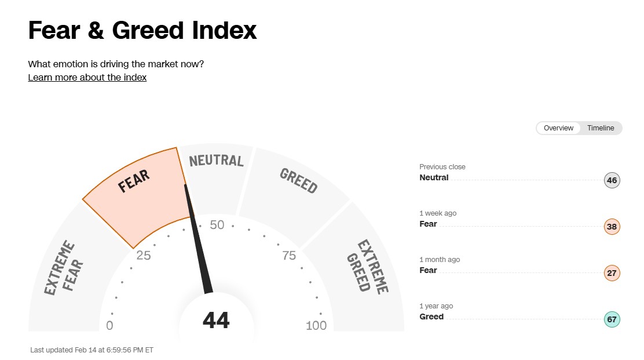Click the Fear & Greed Index heading
The image size is (644, 360).
tap(142, 30)
